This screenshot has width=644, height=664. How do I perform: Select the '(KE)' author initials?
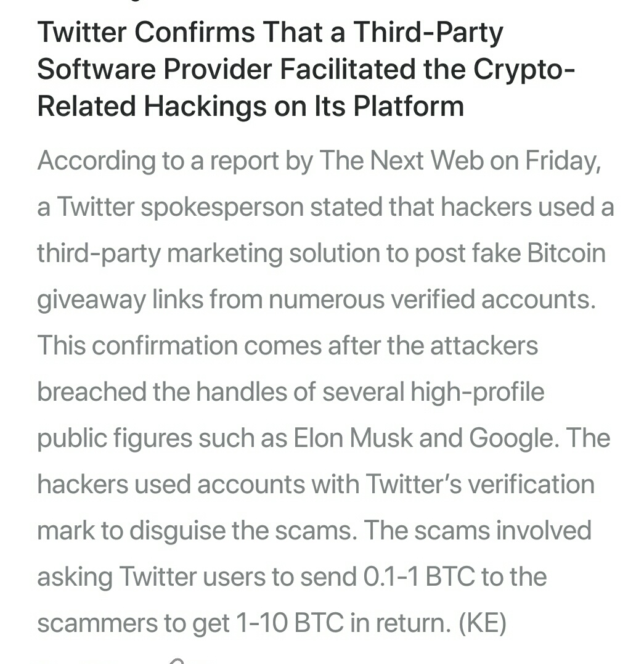click(x=483, y=623)
